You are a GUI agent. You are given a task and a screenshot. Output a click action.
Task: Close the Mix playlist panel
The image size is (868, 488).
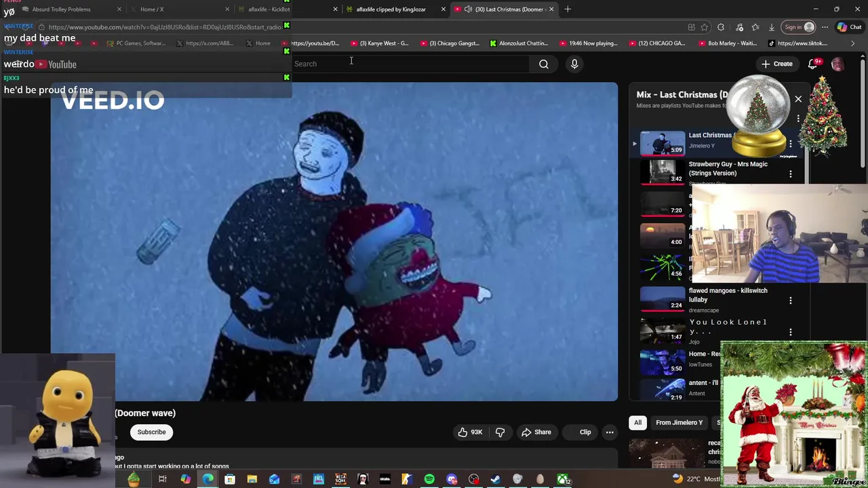click(x=798, y=99)
